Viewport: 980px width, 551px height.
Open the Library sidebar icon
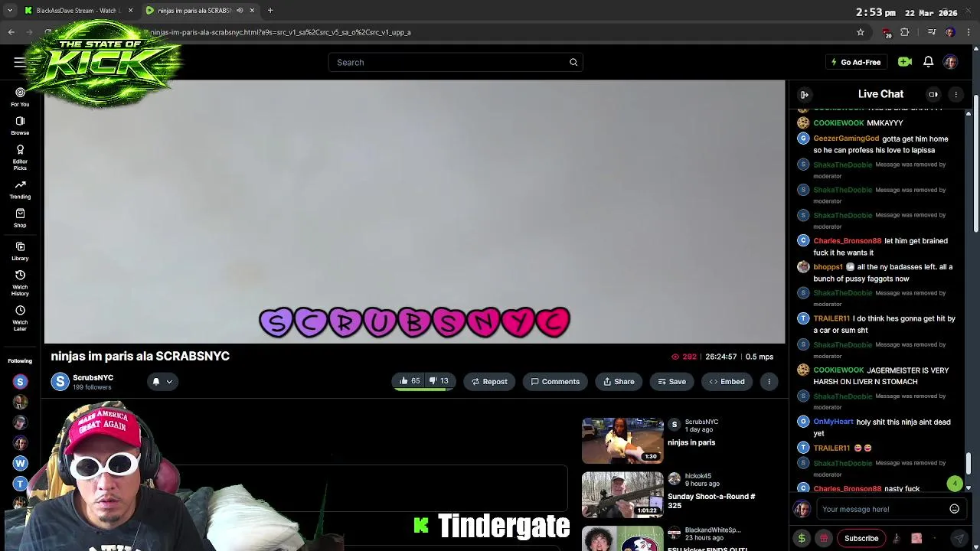20,251
